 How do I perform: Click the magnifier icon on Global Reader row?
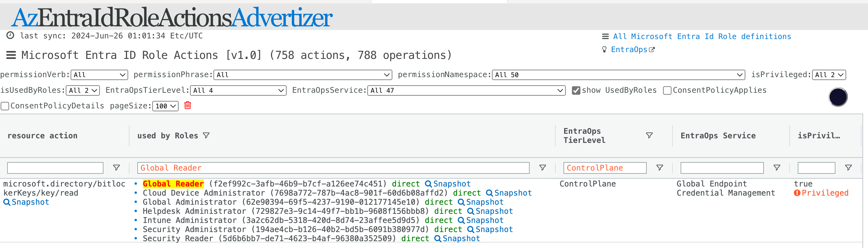428,184
